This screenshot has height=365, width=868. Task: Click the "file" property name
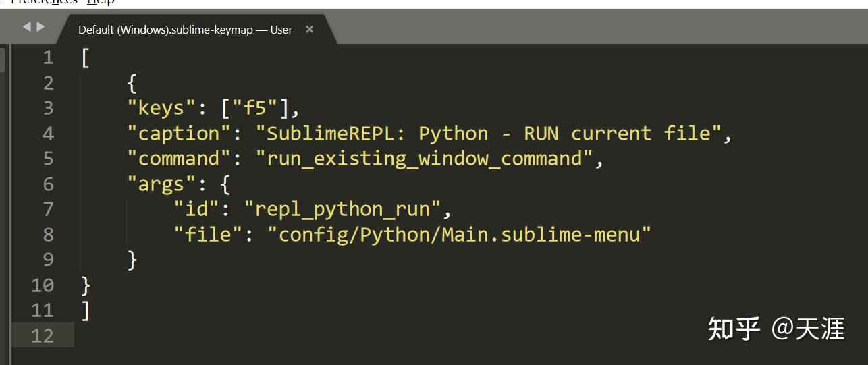coord(208,235)
